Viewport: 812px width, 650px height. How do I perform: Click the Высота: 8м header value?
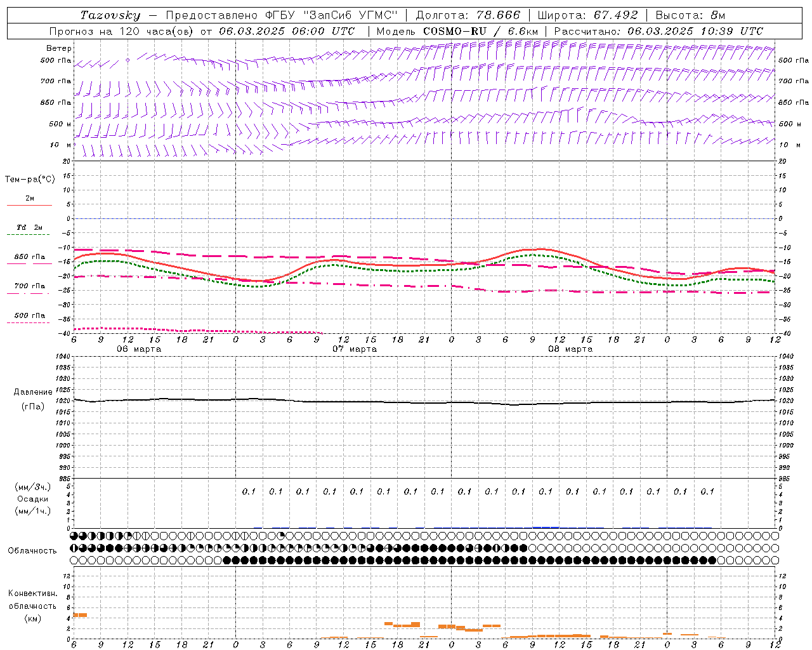(690, 15)
